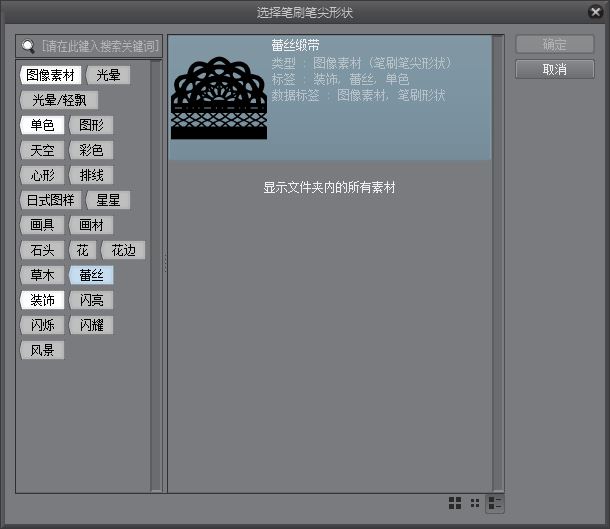Toggle the 图像素材 tag filter
Image resolution: width=610 pixels, height=529 pixels.
pos(50,75)
